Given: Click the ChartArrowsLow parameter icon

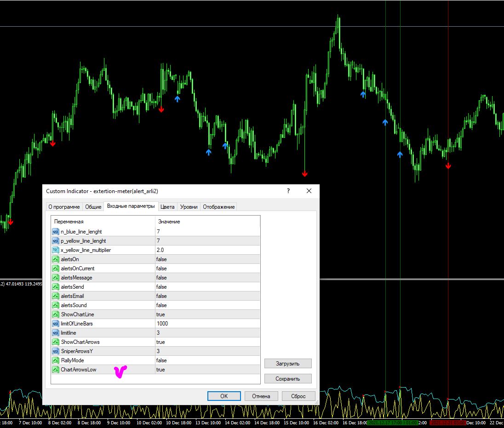Looking at the screenshot, I should (x=56, y=370).
